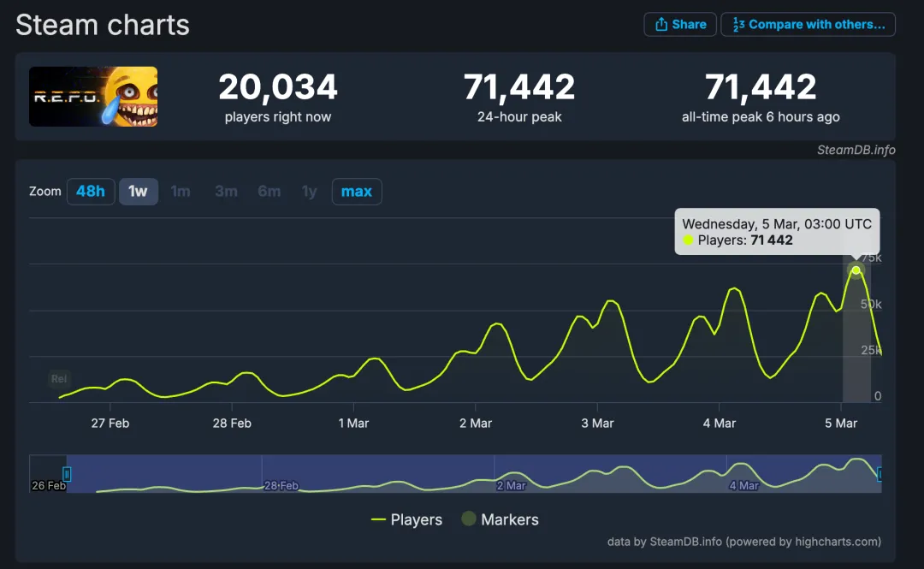The height and width of the screenshot is (569, 924).
Task: Click '2 Mar' in the navigator strip
Action: (511, 485)
